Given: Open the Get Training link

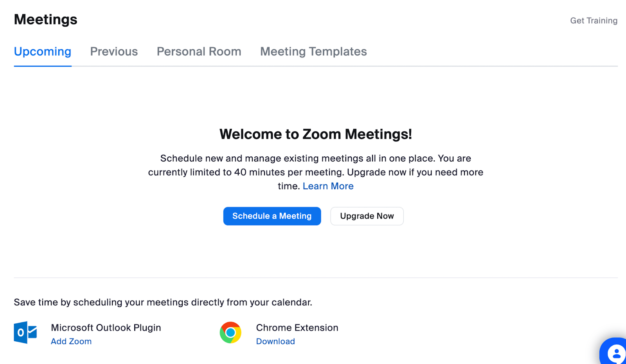Looking at the screenshot, I should [x=593, y=20].
